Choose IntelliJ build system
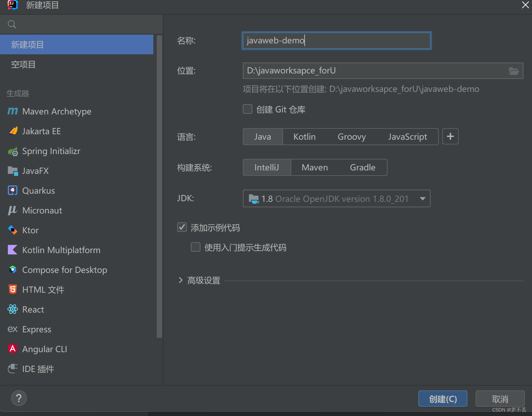Viewport: 532px width, 416px height. pos(267,167)
